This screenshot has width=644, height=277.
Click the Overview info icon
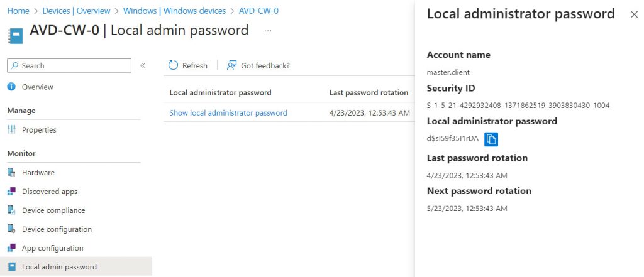tap(11, 87)
